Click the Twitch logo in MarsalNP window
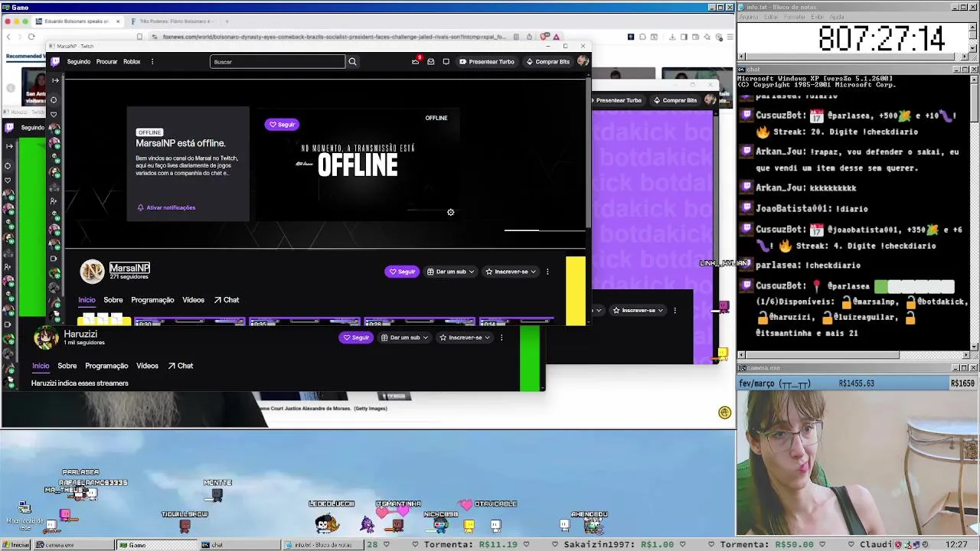Image resolution: width=980 pixels, height=551 pixels. (55, 61)
